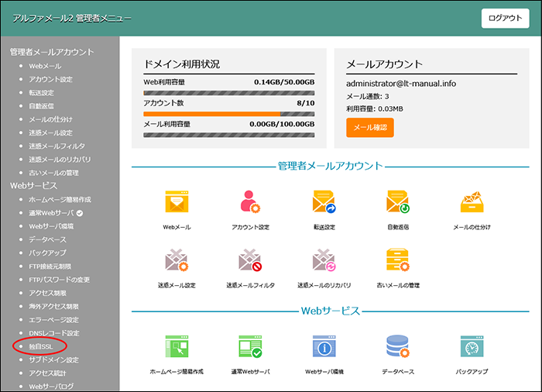The height and width of the screenshot is (392, 542).
Task: Click the 迷惑メールフィルタ blocked envelope icon
Action: point(250,260)
